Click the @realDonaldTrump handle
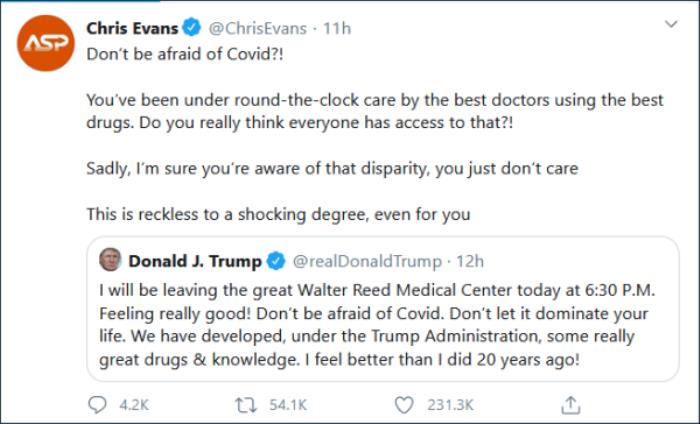 point(364,262)
